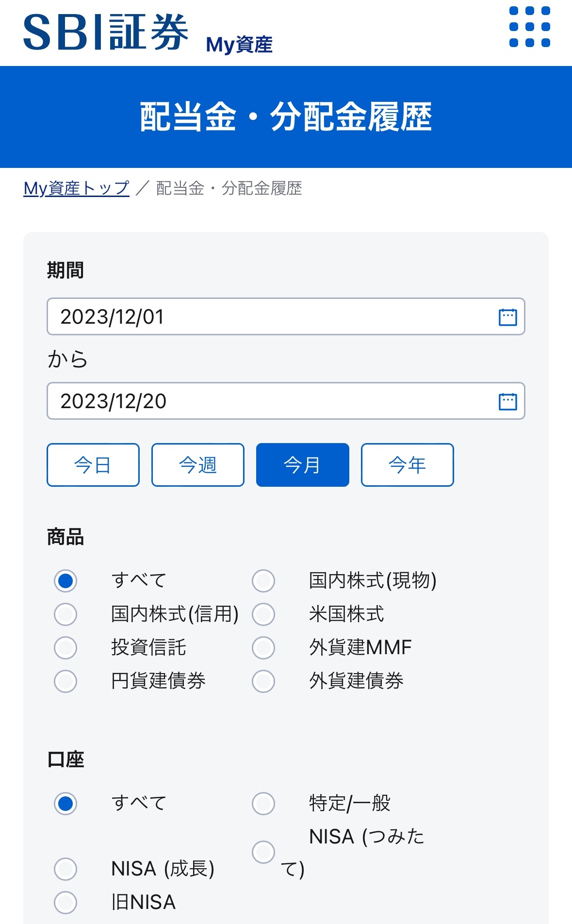
Task: Set period to 今週
Action: [x=198, y=465]
